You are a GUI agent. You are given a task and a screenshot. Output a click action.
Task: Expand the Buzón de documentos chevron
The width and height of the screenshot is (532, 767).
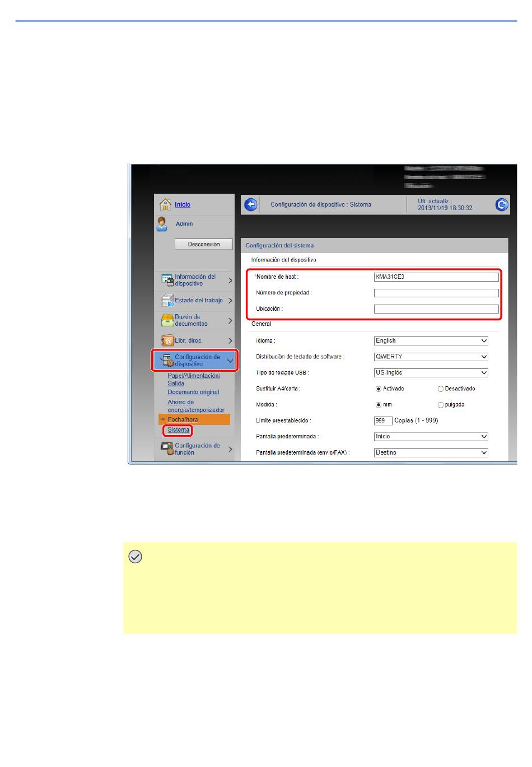(230, 321)
